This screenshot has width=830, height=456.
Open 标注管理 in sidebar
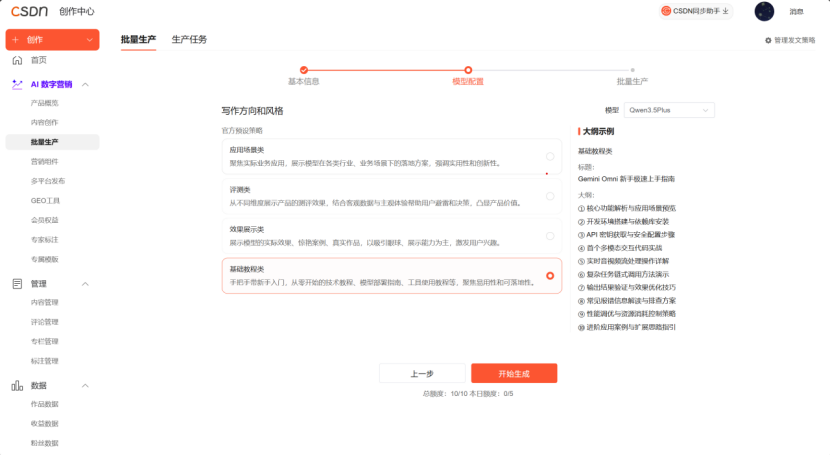pos(44,361)
